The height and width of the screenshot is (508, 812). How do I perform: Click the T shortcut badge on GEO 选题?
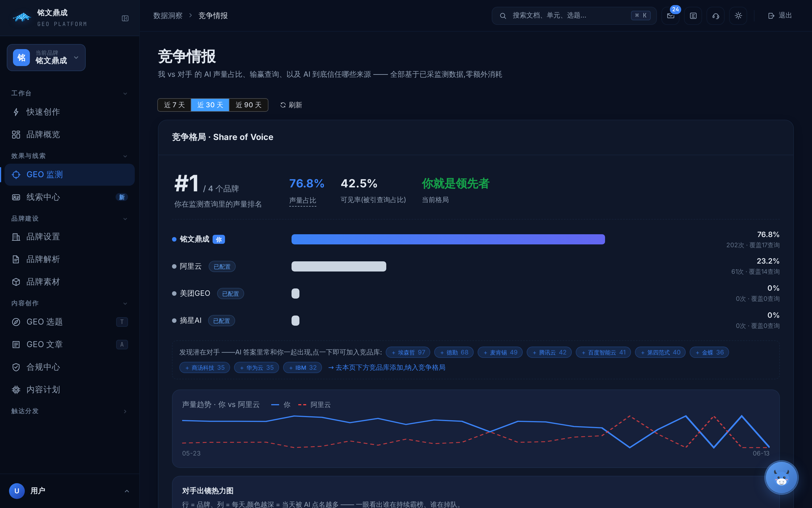pos(122,322)
